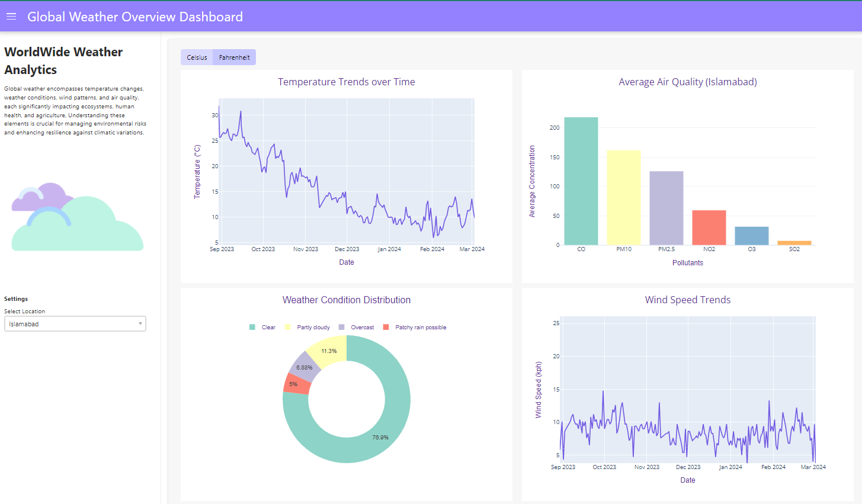Switch temperature units to Celsius

click(x=197, y=57)
